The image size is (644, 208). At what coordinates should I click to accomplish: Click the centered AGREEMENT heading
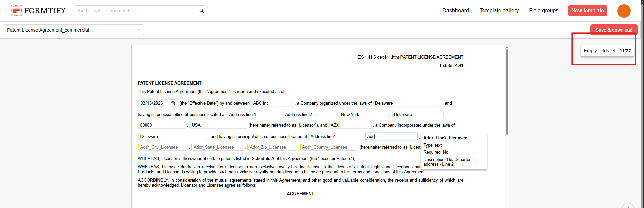click(x=300, y=194)
